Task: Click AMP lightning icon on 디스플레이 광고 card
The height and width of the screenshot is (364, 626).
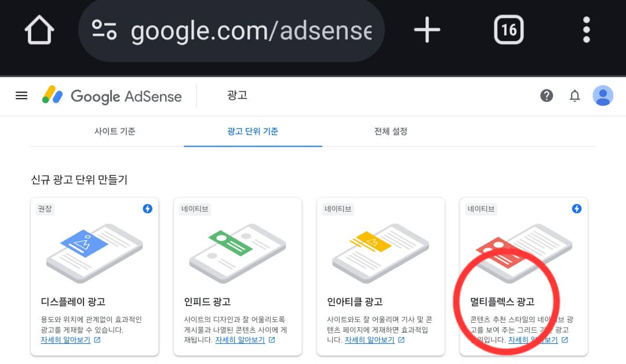Action: point(147,209)
